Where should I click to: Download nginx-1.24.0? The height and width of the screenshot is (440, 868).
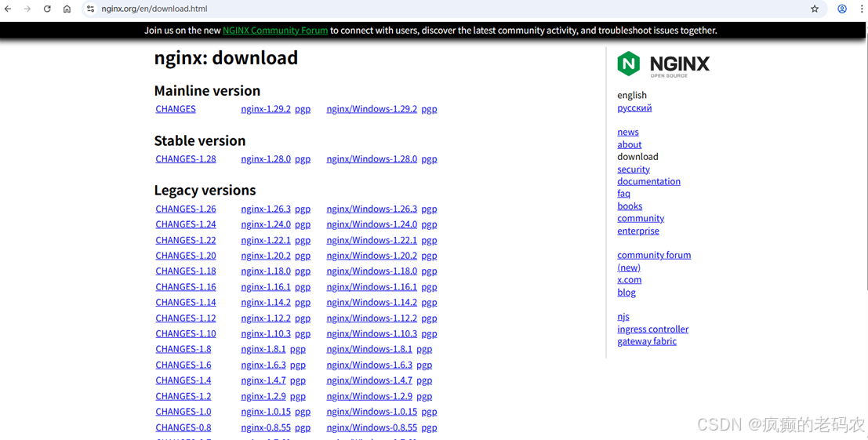coord(266,224)
